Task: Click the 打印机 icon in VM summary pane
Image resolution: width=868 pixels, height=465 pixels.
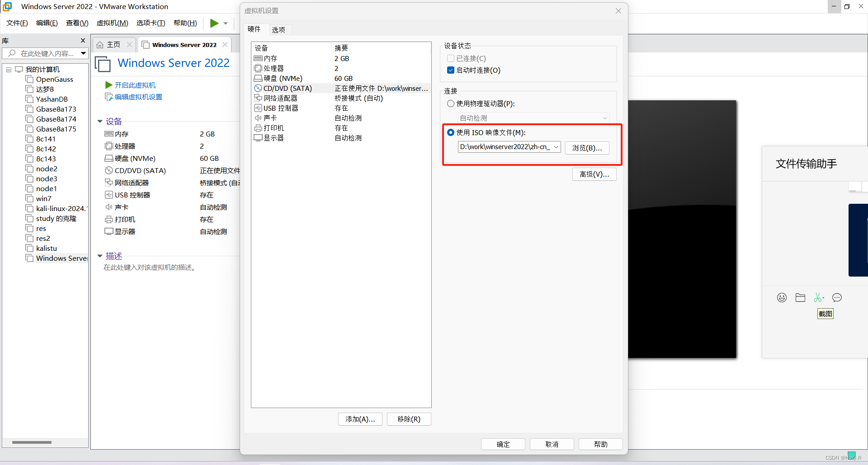Action: (108, 219)
